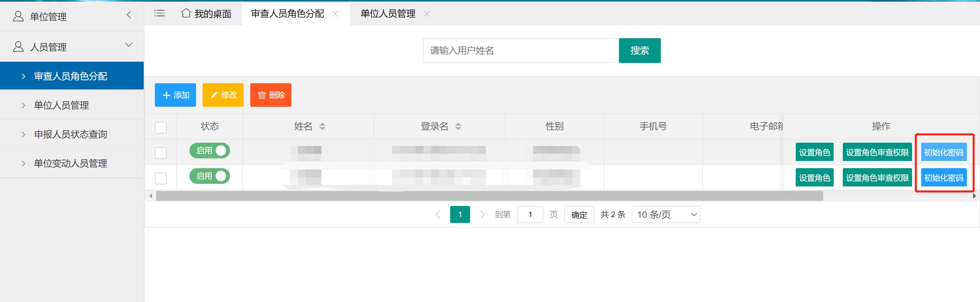Check the select-all checkbox in table header
Screen dimensions: 980x302
[x=160, y=128]
